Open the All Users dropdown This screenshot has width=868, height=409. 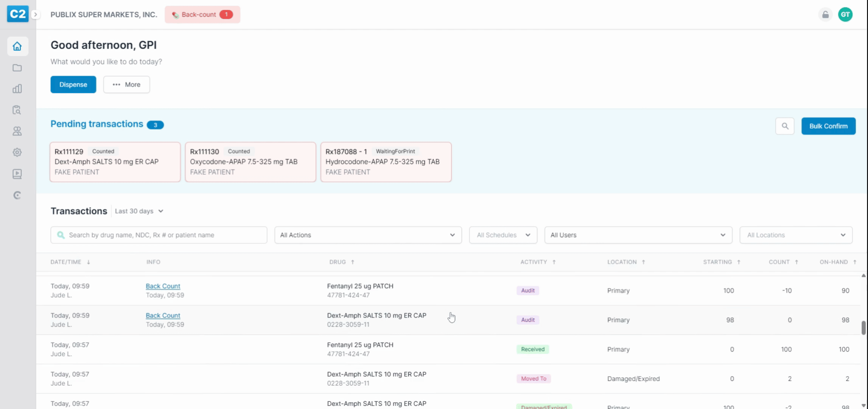(638, 235)
